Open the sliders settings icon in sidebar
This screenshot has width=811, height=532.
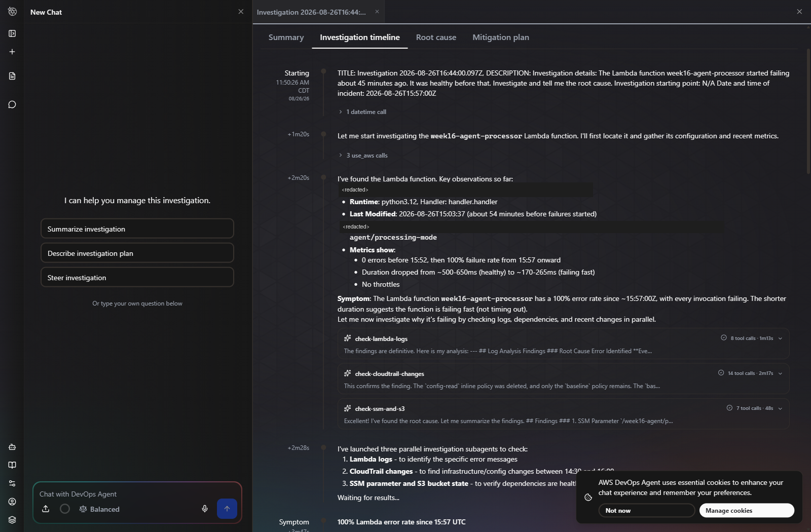12,483
